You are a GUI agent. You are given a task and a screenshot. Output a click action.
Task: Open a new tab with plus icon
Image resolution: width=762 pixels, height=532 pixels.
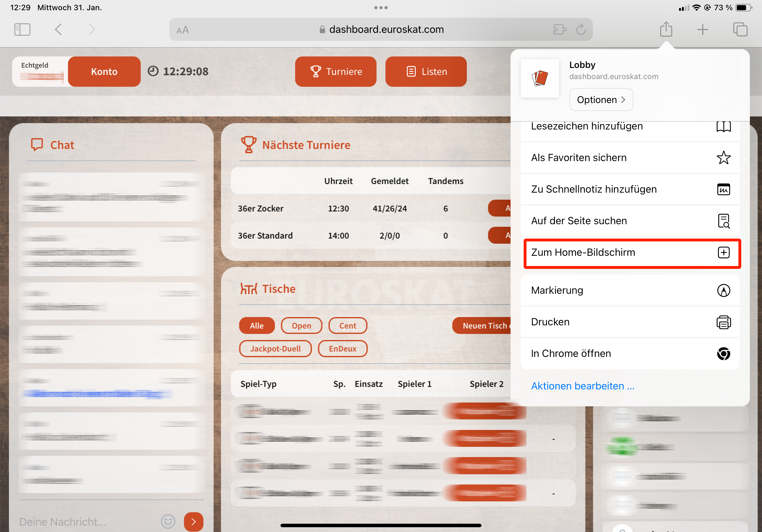coord(702,30)
